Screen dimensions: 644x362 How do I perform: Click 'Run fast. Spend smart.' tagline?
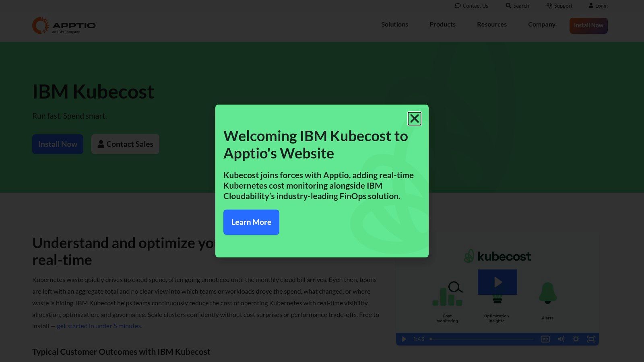click(70, 116)
